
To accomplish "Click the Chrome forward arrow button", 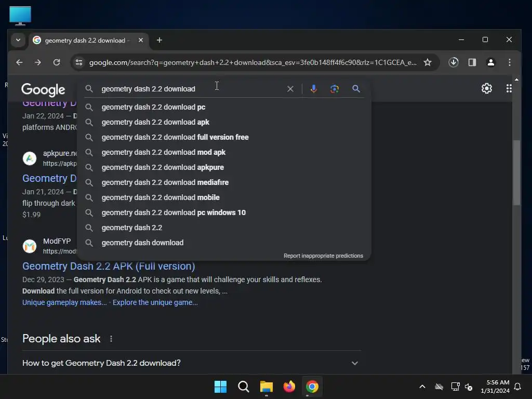I will click(37, 62).
